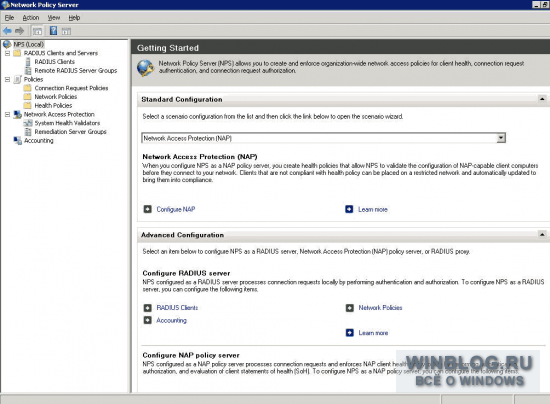550x404 pixels.
Task: Click the Network Policies folder icon in tree
Action: click(x=28, y=97)
